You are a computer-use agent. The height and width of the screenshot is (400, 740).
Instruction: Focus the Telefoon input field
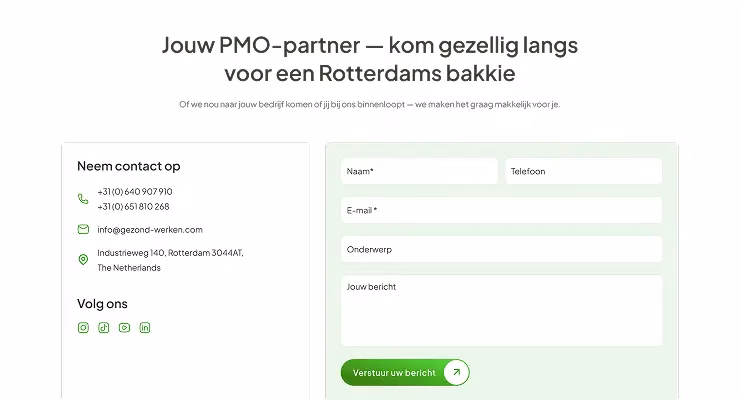pos(583,171)
